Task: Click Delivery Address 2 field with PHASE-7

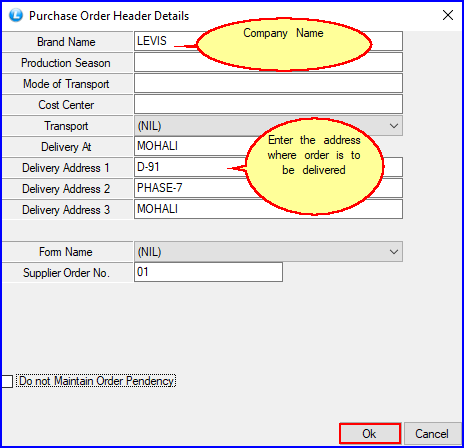Action: (268, 188)
